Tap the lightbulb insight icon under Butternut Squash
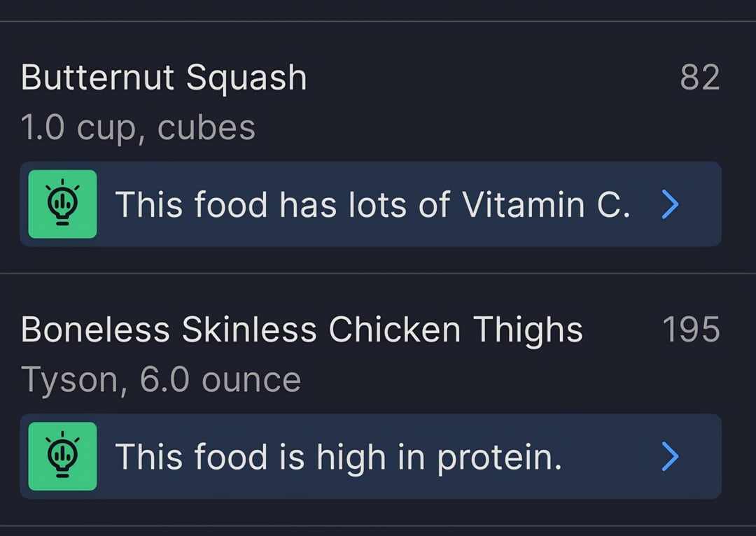Viewport: 756px width, 536px height. coord(62,204)
